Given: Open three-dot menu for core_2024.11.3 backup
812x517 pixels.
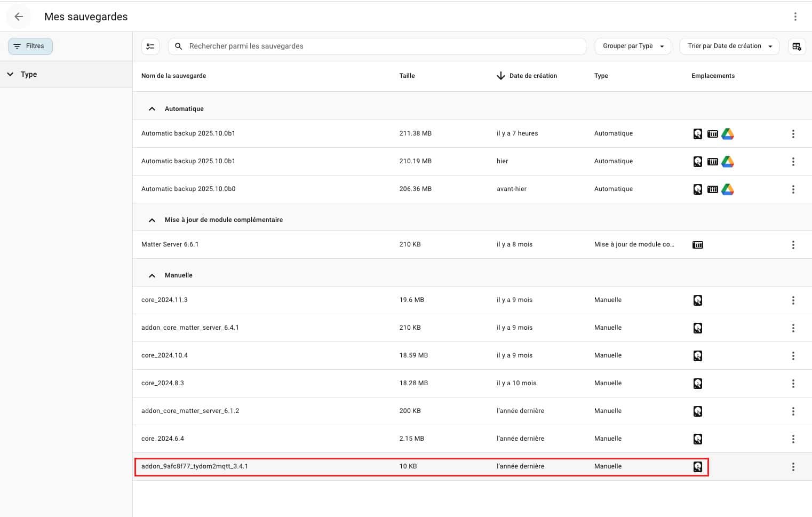Looking at the screenshot, I should point(793,300).
